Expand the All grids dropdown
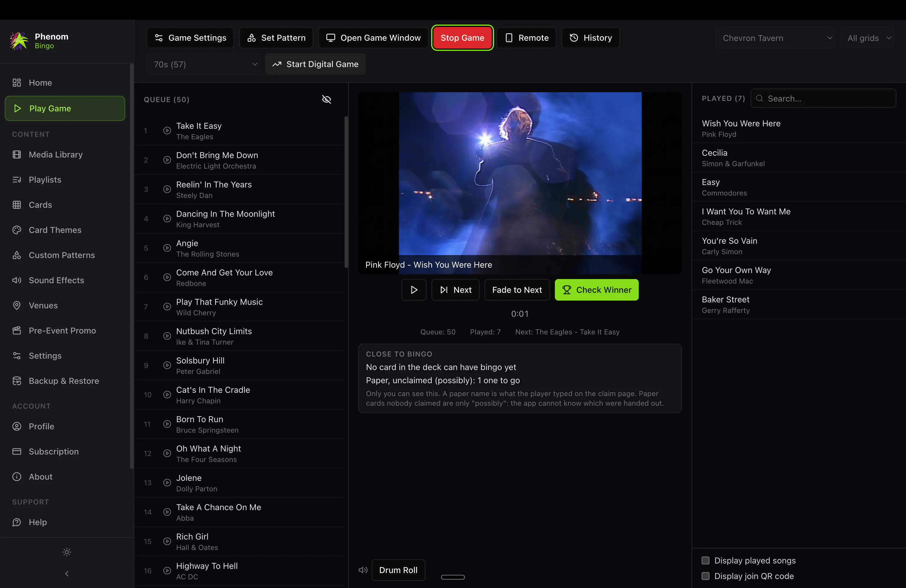This screenshot has width=906, height=588. [867, 38]
